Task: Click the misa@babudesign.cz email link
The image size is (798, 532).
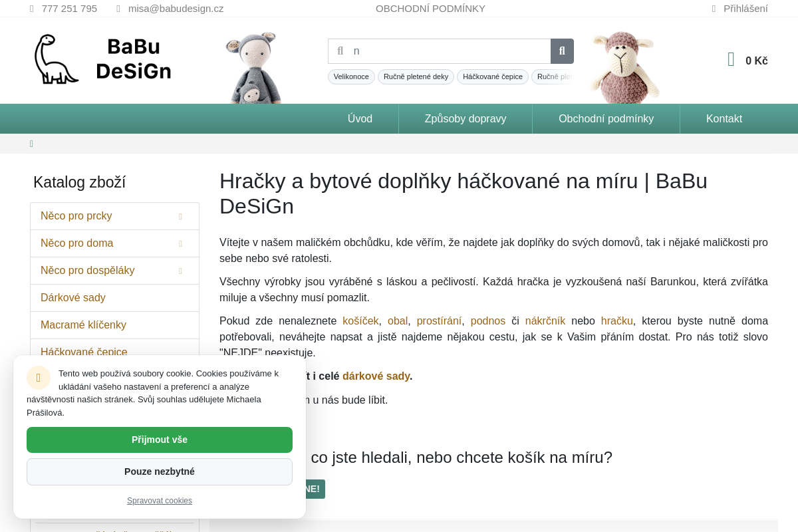Action: [x=176, y=9]
